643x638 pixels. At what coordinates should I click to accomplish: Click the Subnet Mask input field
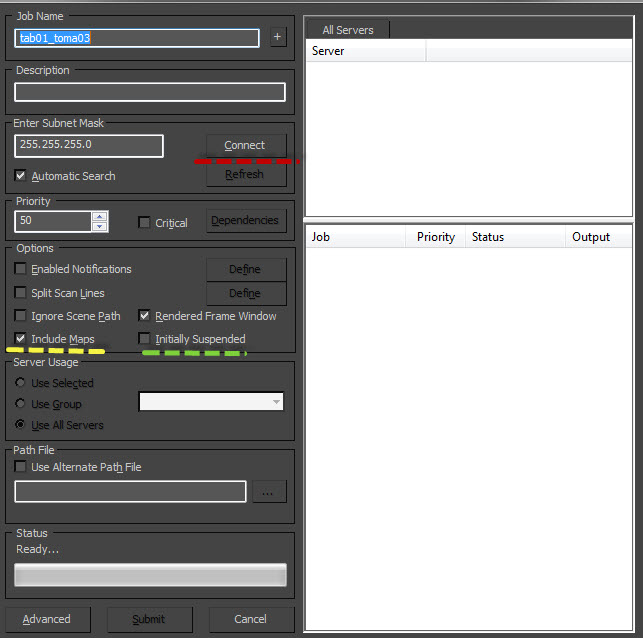click(89, 146)
